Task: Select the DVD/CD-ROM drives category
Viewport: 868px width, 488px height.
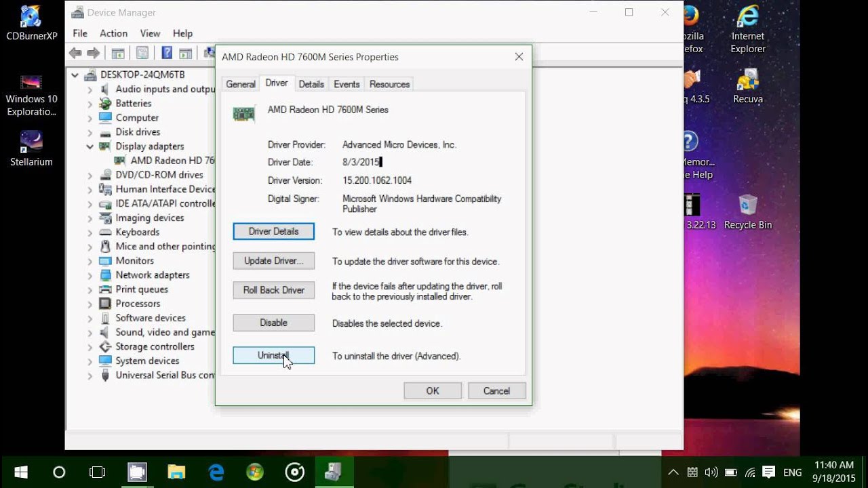Action: click(x=159, y=174)
